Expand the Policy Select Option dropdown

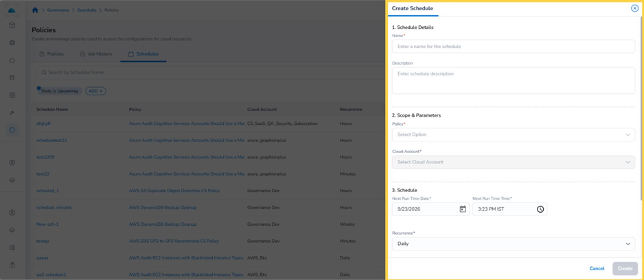[x=514, y=135]
